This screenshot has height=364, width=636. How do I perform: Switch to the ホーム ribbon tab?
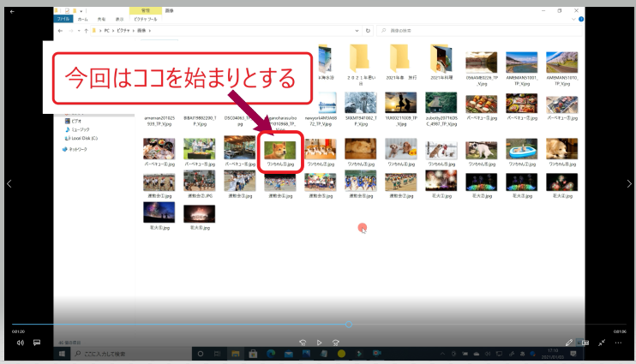(x=82, y=19)
